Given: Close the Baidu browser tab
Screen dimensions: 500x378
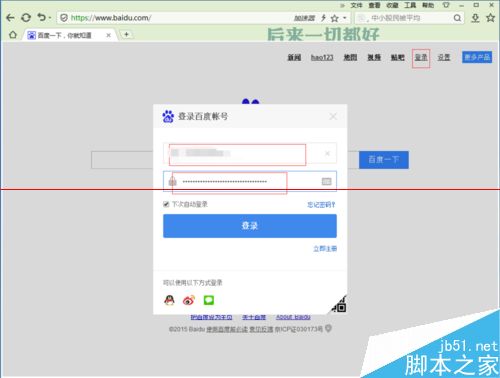Looking at the screenshot, I should (x=109, y=35).
